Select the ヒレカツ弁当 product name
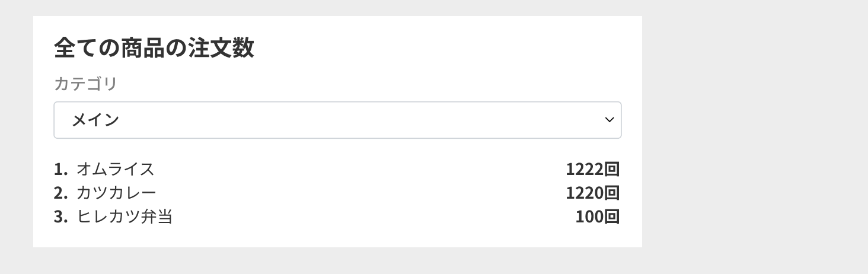The width and height of the screenshot is (868, 274). click(x=125, y=217)
